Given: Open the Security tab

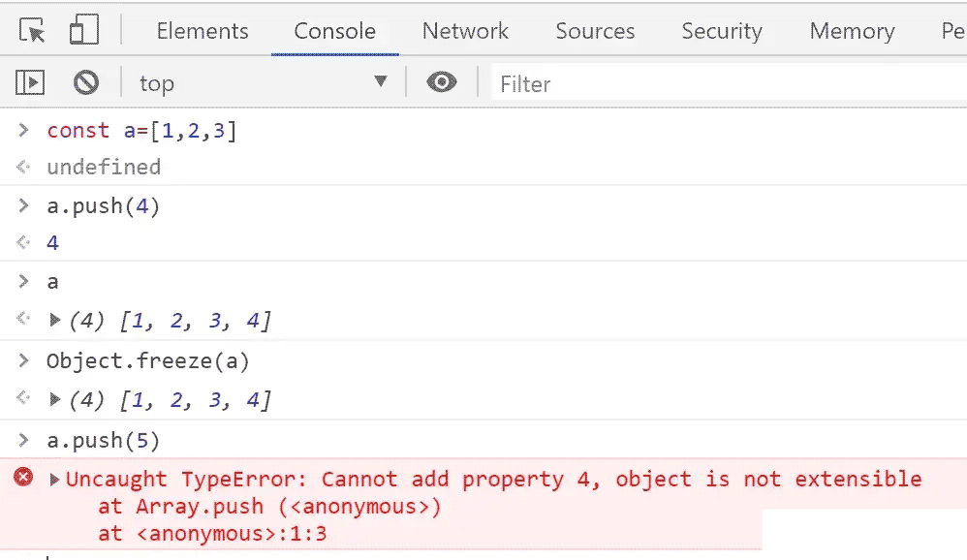Looking at the screenshot, I should point(722,31).
